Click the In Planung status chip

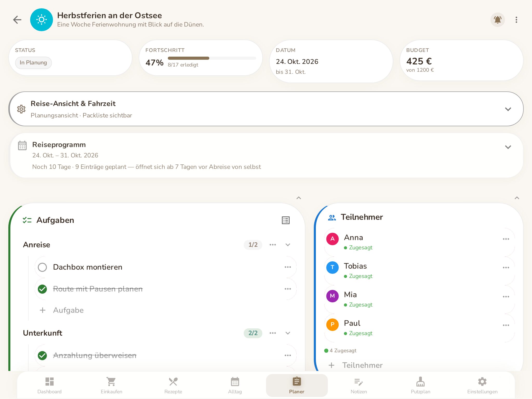point(33,63)
